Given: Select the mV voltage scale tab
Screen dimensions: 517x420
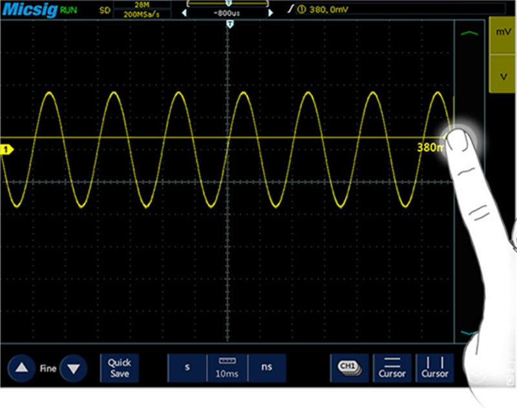Looking at the screenshot, I should click(501, 32).
